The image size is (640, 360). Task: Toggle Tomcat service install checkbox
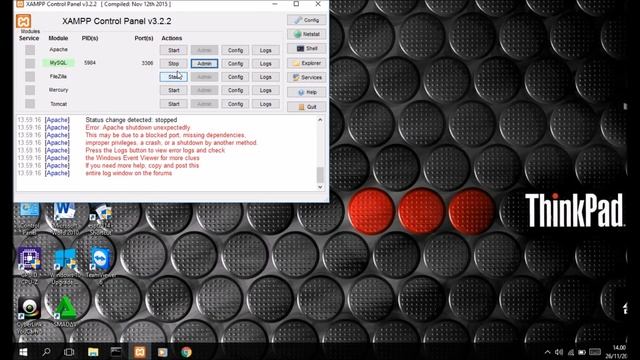pyautogui.click(x=30, y=104)
